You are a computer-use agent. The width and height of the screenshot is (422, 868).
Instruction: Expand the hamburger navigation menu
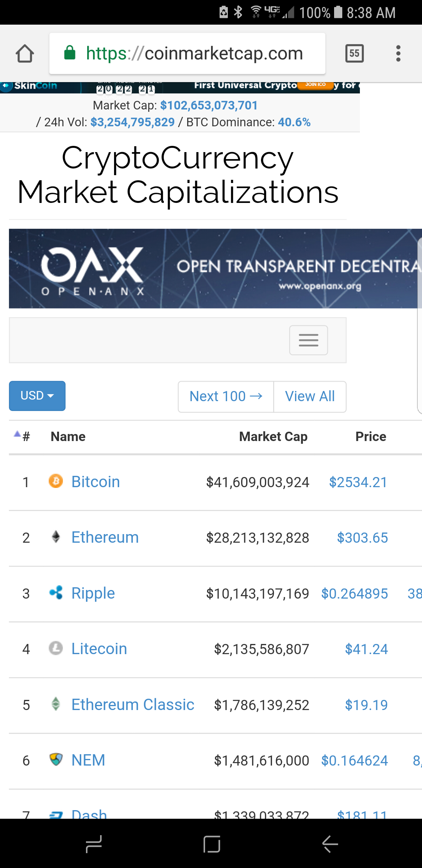pos(308,340)
